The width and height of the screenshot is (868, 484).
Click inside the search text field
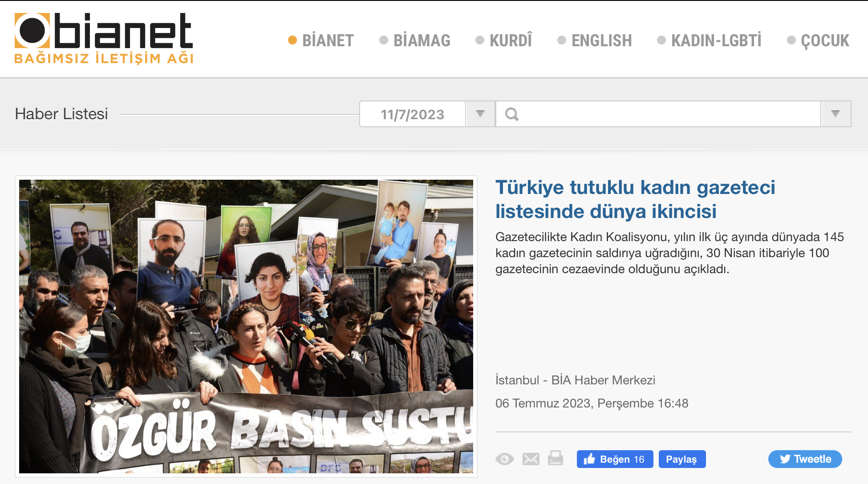tap(668, 114)
